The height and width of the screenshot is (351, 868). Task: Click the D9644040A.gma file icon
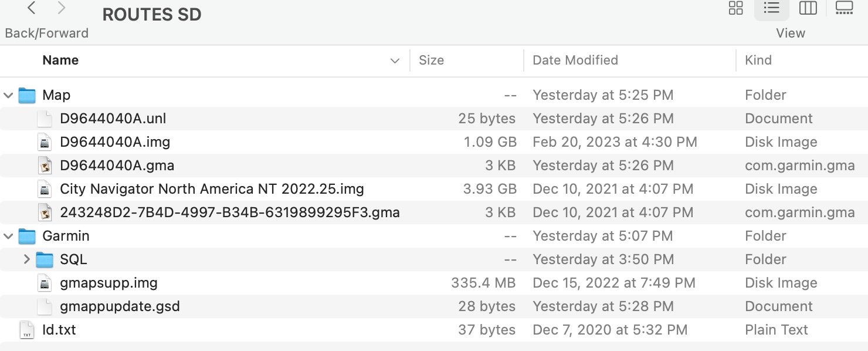click(x=45, y=166)
